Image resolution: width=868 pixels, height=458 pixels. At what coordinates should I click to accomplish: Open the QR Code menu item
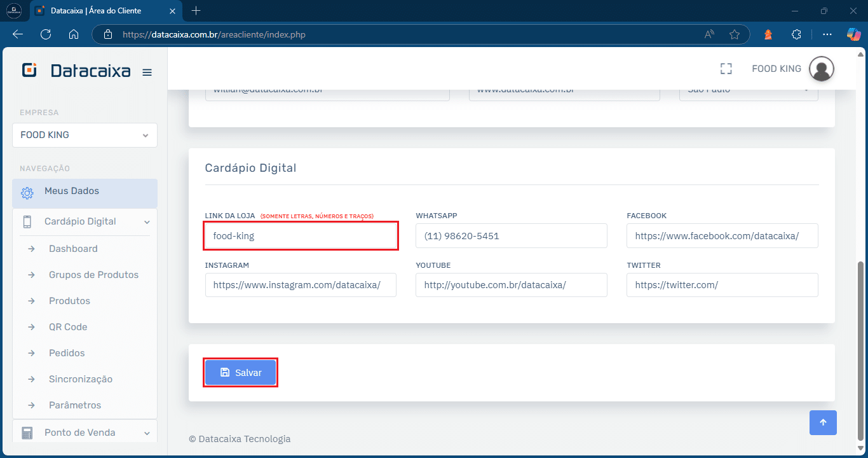(x=68, y=327)
